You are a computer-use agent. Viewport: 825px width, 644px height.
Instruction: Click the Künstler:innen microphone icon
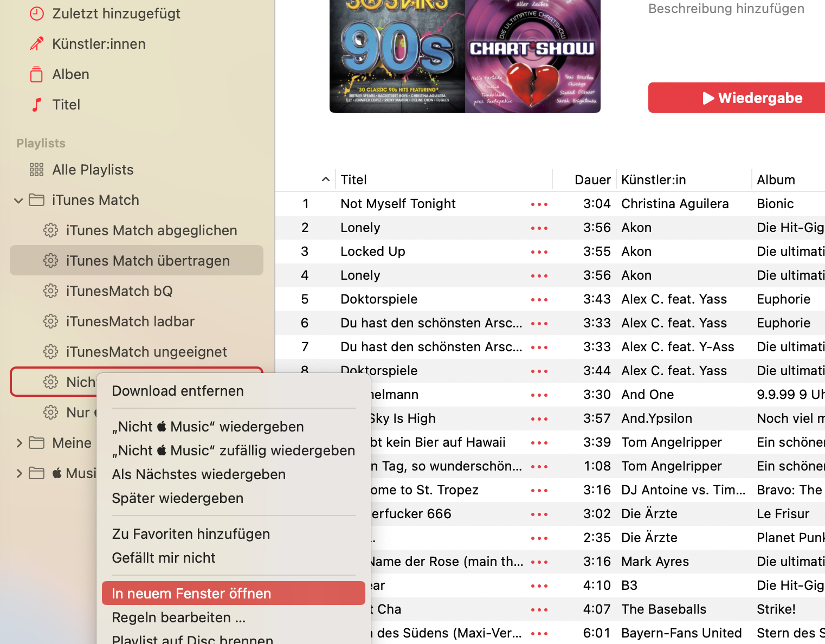pos(36,44)
